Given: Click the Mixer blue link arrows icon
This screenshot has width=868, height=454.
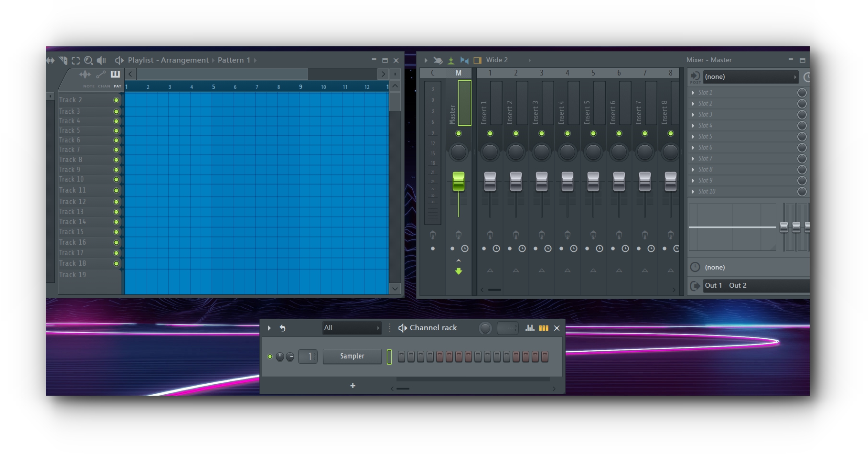Looking at the screenshot, I should tap(464, 60).
